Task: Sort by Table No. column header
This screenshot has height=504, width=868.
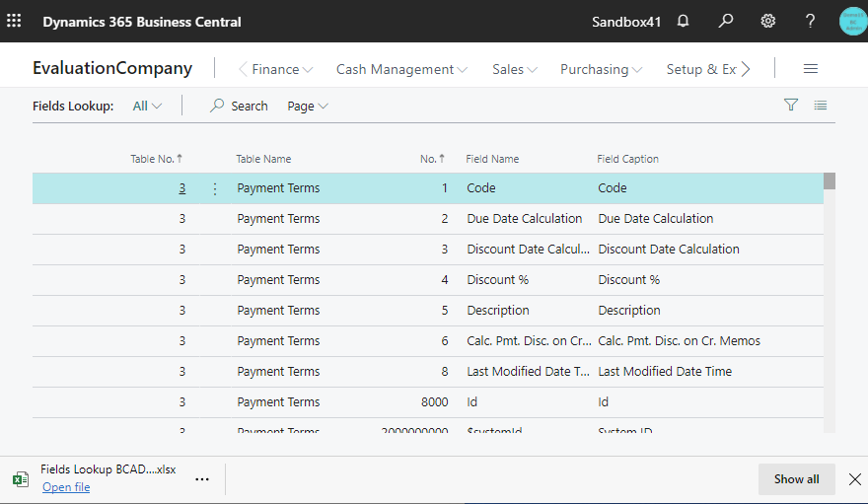Action: click(156, 159)
